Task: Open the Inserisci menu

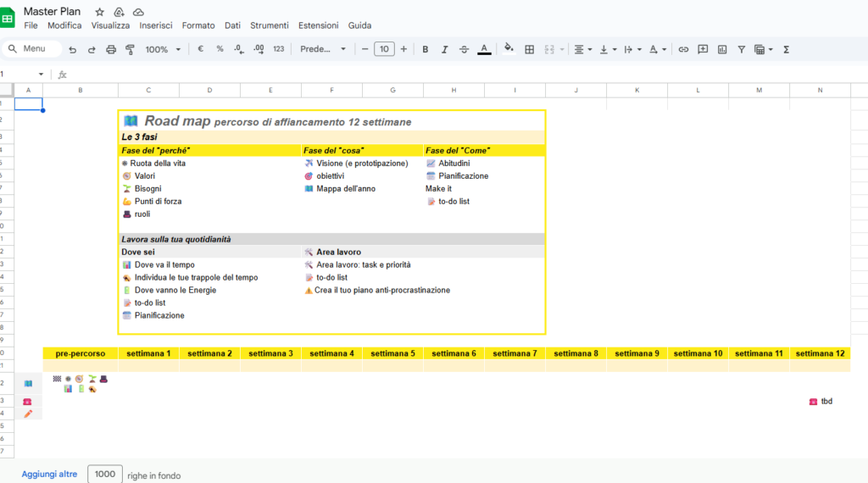Action: tap(156, 25)
